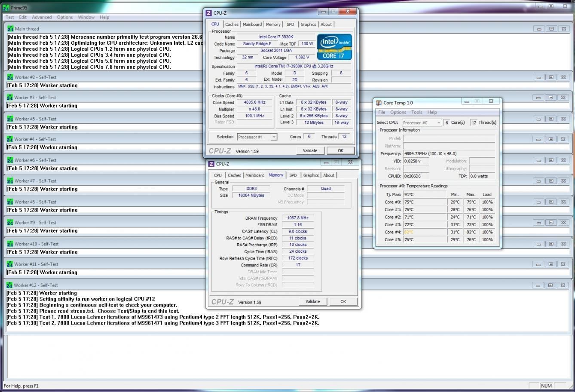The image size is (575, 392).
Task: Click the Intel Core i7 logo badge
Action: pos(334,47)
